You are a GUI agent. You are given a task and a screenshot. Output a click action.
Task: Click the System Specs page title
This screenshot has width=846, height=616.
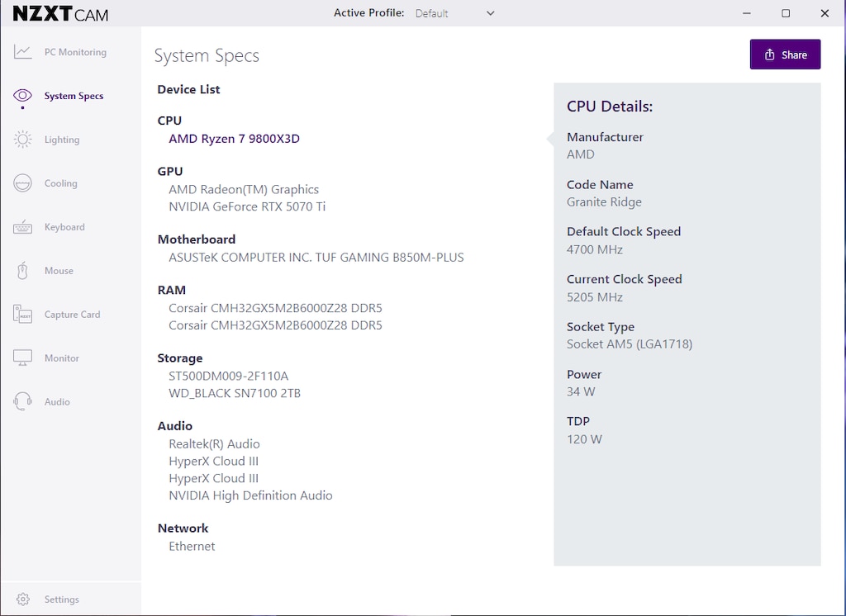207,56
